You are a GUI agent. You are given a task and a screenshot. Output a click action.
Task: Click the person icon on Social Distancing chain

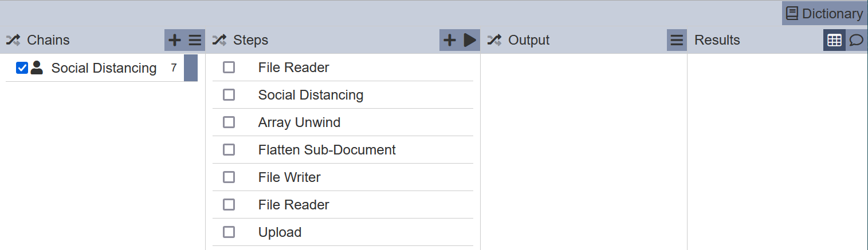click(37, 68)
